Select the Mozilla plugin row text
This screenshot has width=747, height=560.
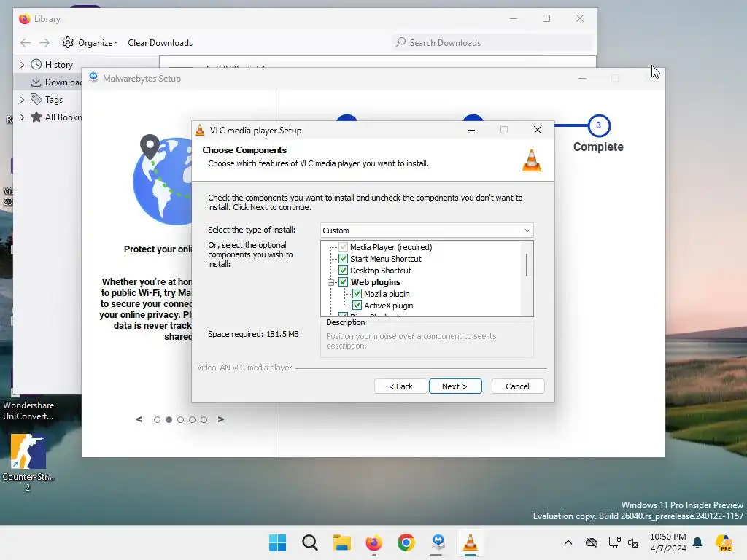point(387,294)
